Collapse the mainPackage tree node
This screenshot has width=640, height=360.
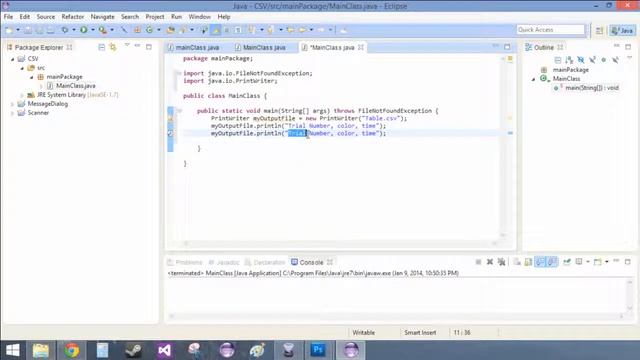pyautogui.click(x=31, y=77)
